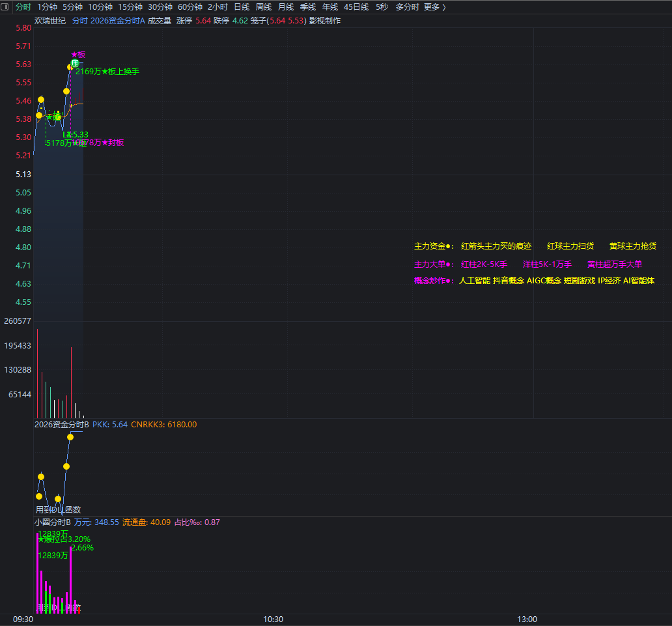Click the 占比‰: 0.87 value
672x626 pixels.
(x=197, y=522)
